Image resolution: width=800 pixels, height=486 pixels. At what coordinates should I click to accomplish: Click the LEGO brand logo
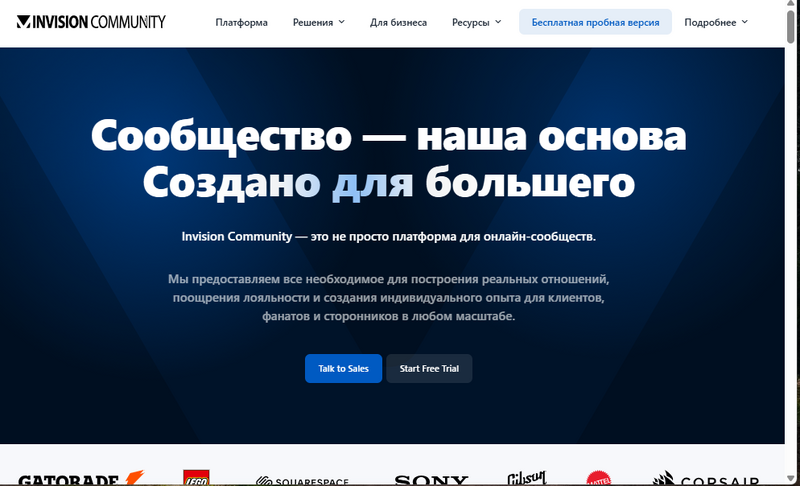pos(196,477)
